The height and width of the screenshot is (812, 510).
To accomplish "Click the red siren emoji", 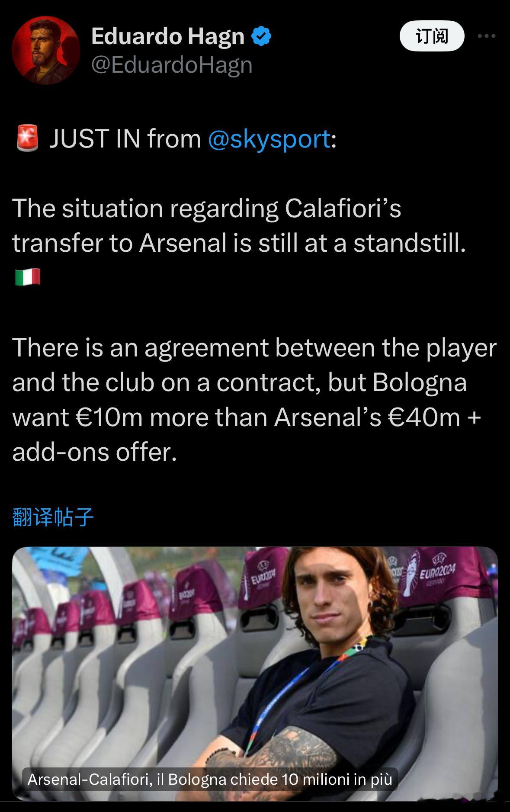I will pos(27,138).
